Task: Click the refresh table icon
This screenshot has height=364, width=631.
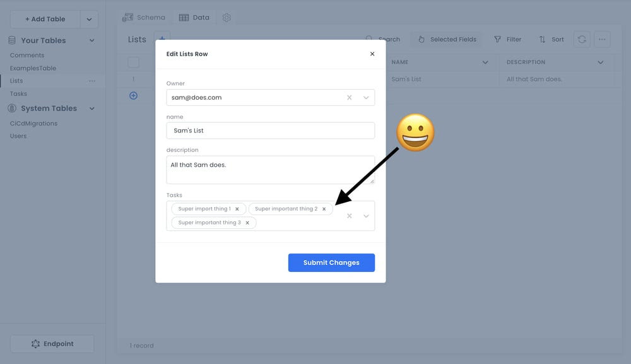Action: click(x=582, y=39)
